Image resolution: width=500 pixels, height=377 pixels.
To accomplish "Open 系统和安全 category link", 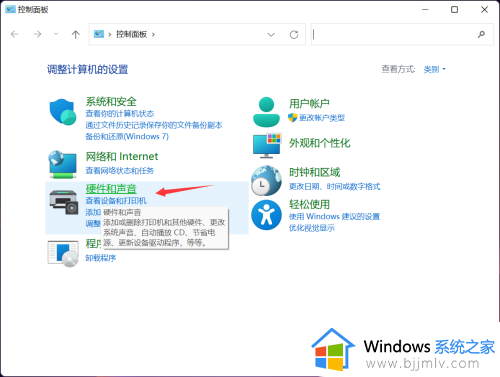I will click(111, 101).
